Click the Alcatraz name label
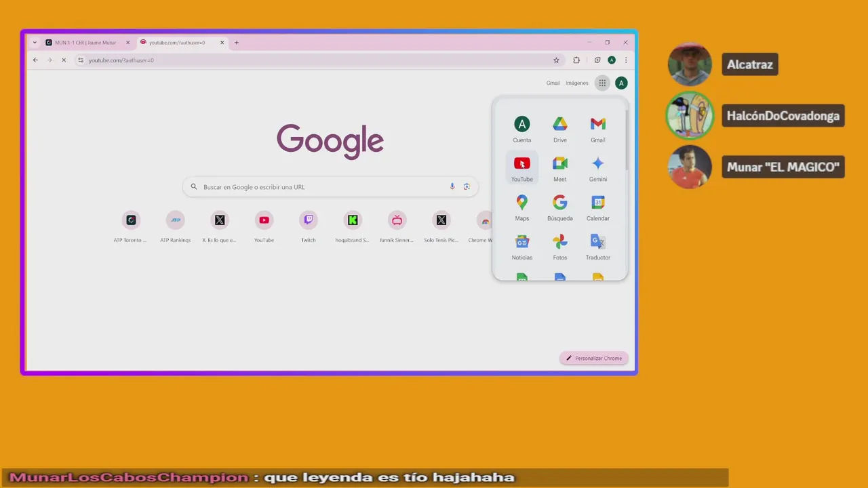The height and width of the screenshot is (488, 868). [x=750, y=64]
